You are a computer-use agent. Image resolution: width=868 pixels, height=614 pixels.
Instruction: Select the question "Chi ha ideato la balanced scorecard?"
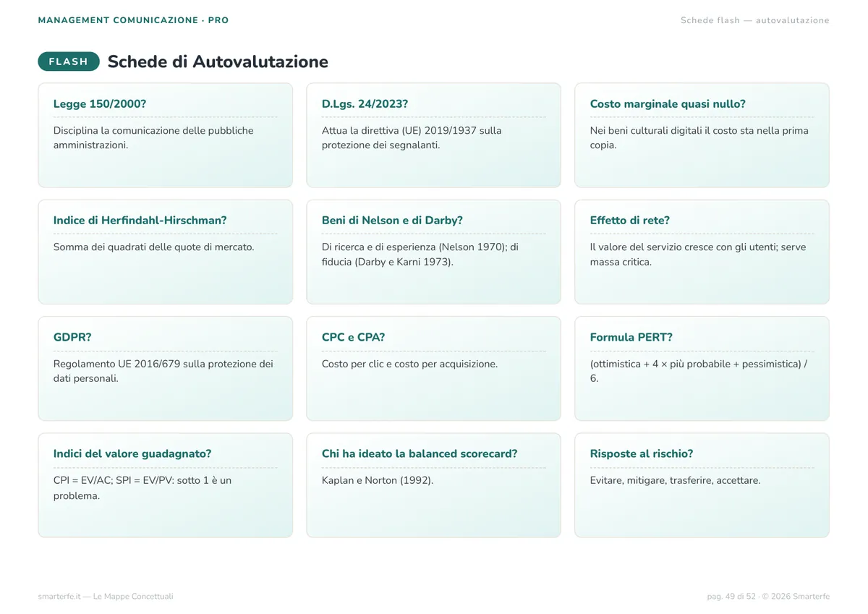(x=420, y=454)
